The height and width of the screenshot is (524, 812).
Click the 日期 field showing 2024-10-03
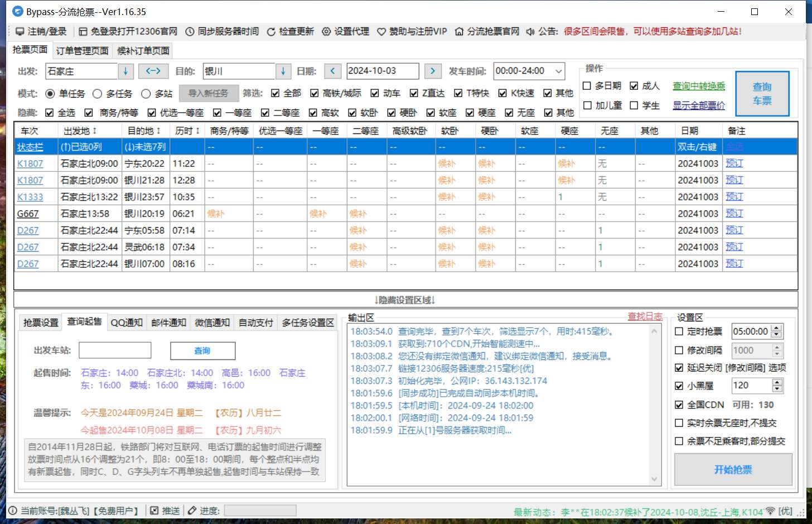tap(383, 71)
